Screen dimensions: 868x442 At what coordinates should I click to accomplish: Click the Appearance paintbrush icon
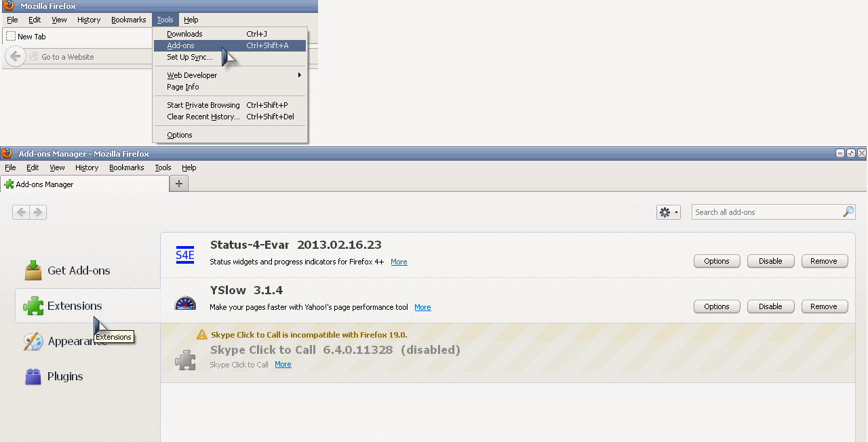pyautogui.click(x=33, y=341)
